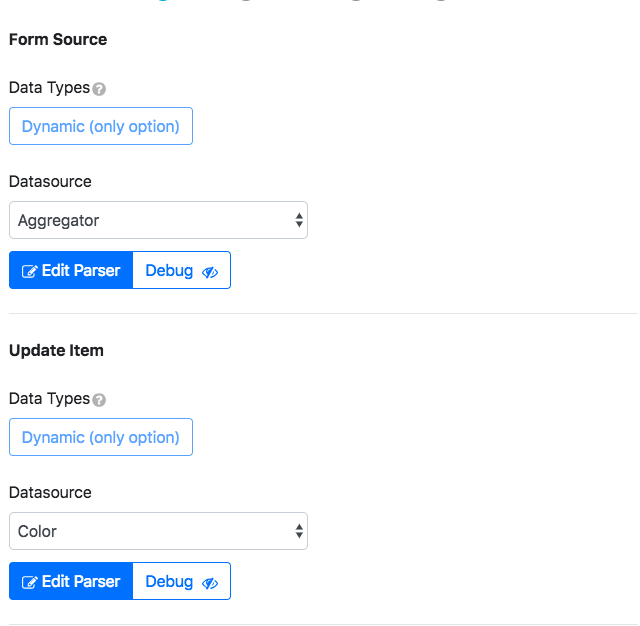
Task: Click help icon beside Form Source Data Types
Action: (99, 89)
